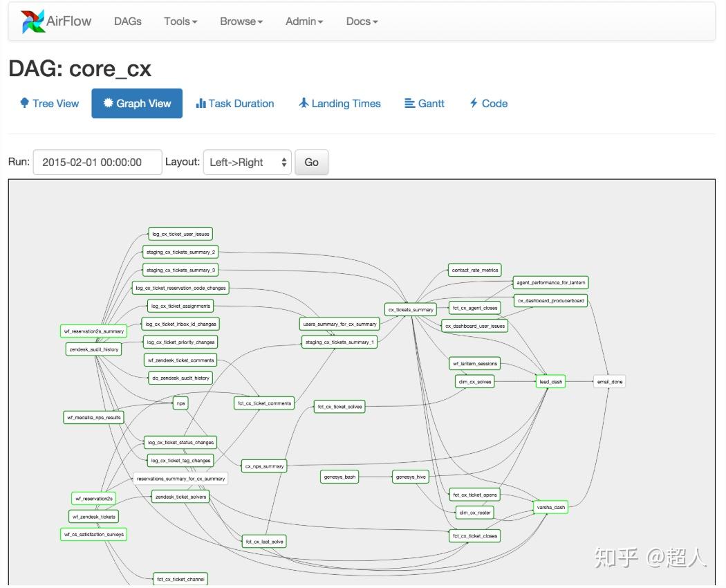The width and height of the screenshot is (726, 588).
Task: Click into the Run date field
Action: [97, 163]
